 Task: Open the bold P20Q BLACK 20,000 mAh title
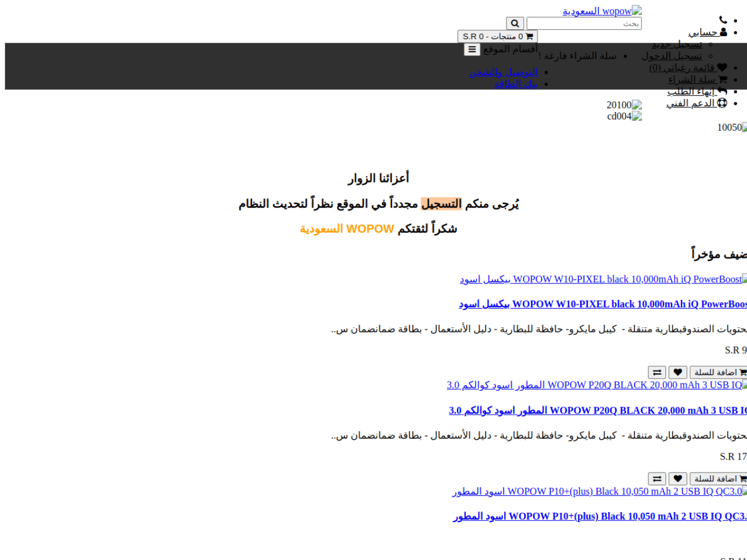(x=598, y=411)
